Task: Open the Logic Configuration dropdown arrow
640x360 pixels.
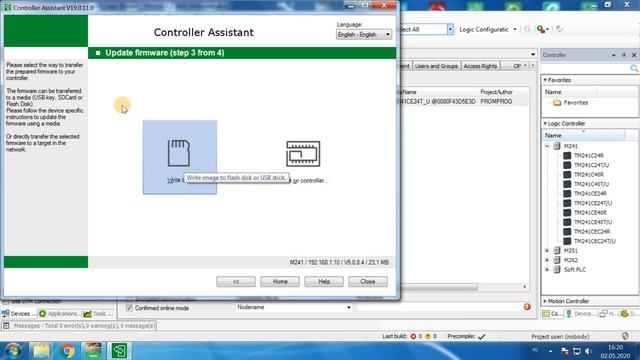Action: tap(515, 29)
